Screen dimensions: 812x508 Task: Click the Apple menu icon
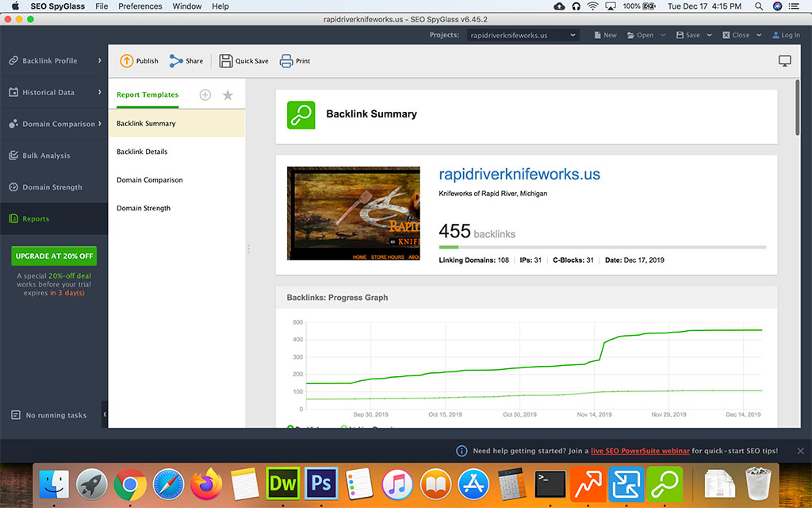pyautogui.click(x=15, y=6)
